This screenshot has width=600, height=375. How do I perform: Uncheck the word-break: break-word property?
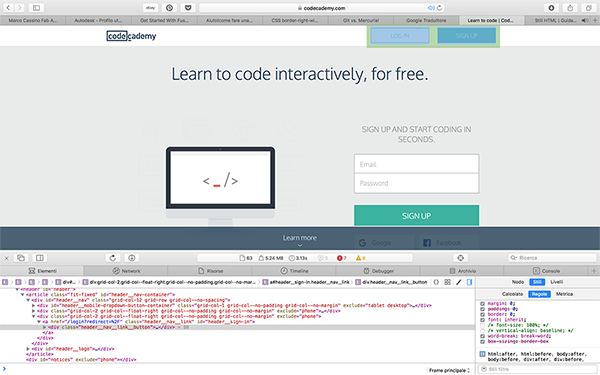[482, 336]
